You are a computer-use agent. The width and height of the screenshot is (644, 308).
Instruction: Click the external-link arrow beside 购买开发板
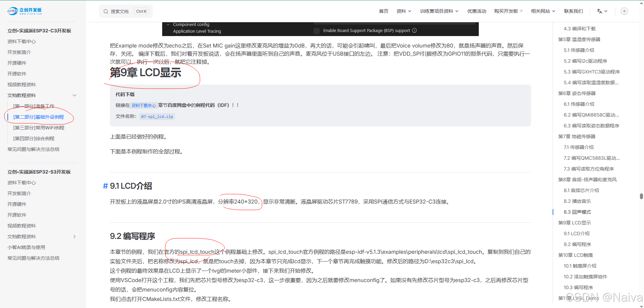point(521,11)
